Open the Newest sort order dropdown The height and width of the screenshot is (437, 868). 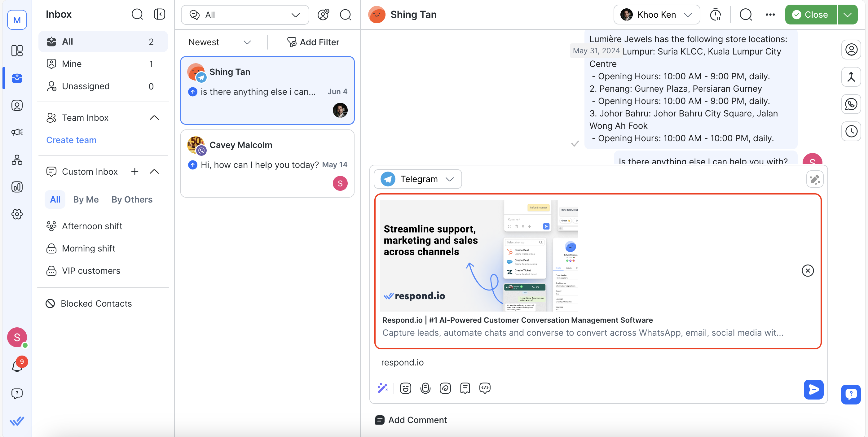tap(219, 42)
